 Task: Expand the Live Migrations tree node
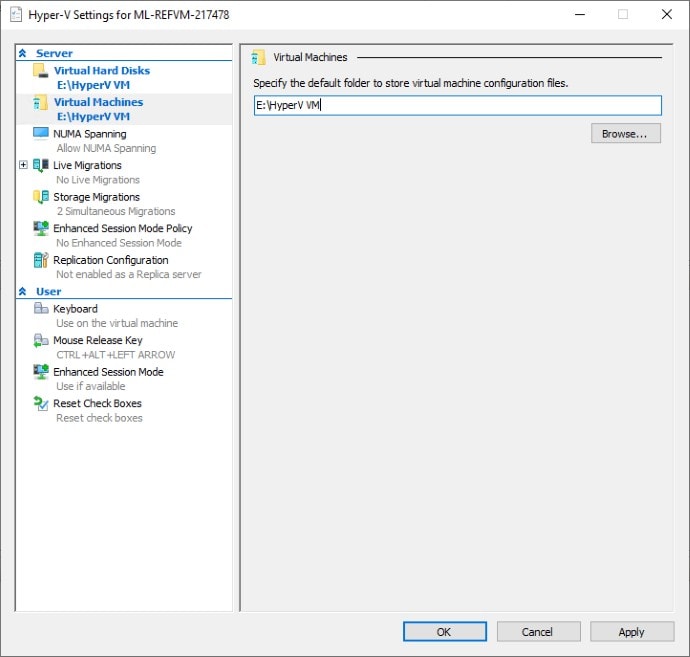[23, 165]
